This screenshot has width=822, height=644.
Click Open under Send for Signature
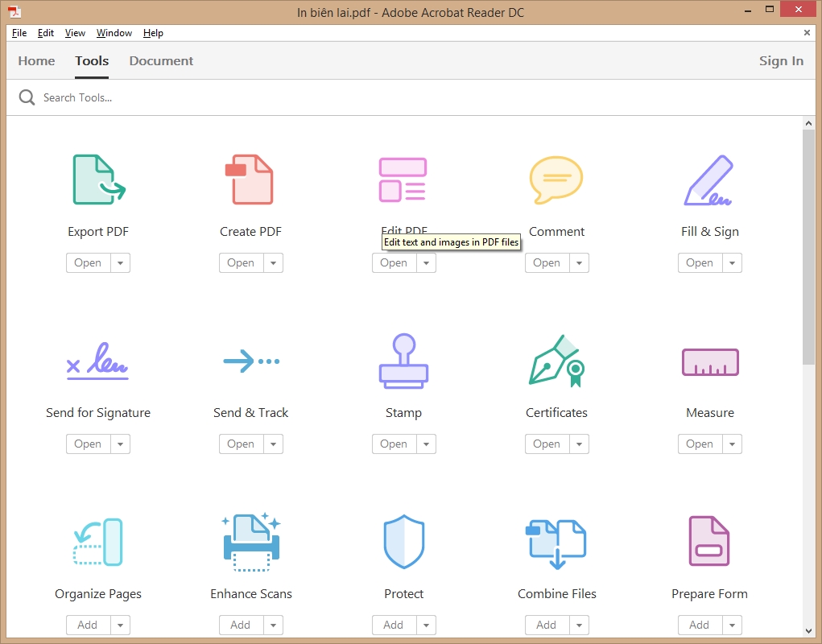coord(88,444)
